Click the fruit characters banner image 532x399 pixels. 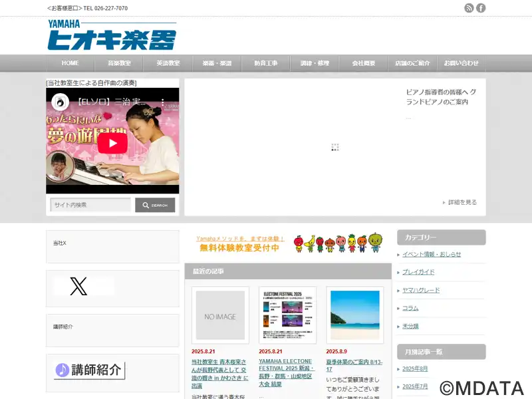[x=338, y=243]
